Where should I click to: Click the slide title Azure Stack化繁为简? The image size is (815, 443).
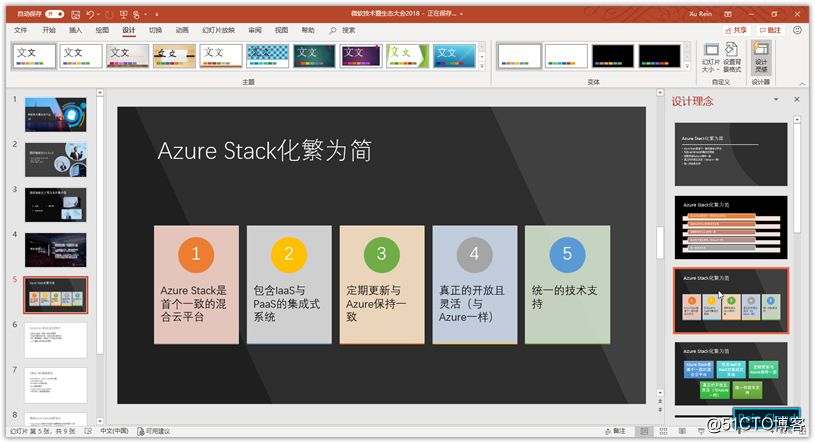pyautogui.click(x=265, y=151)
